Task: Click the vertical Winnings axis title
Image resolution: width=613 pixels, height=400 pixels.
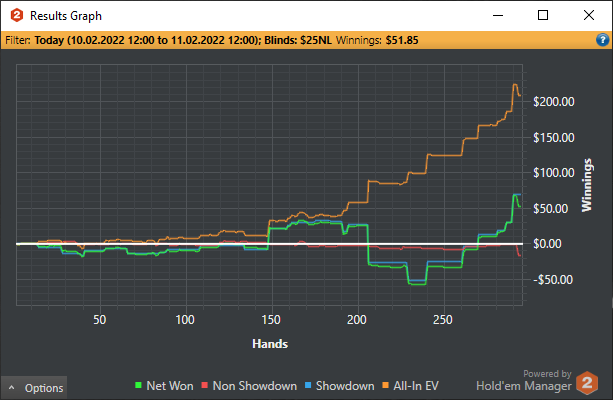Action: click(x=587, y=185)
